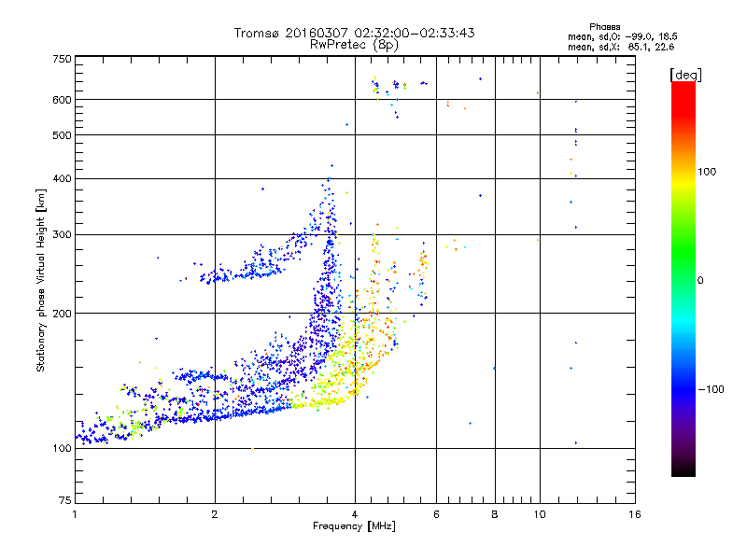This screenshot has width=747, height=560.
Task: Click the y-axis '500' tick label
Action: [x=63, y=135]
